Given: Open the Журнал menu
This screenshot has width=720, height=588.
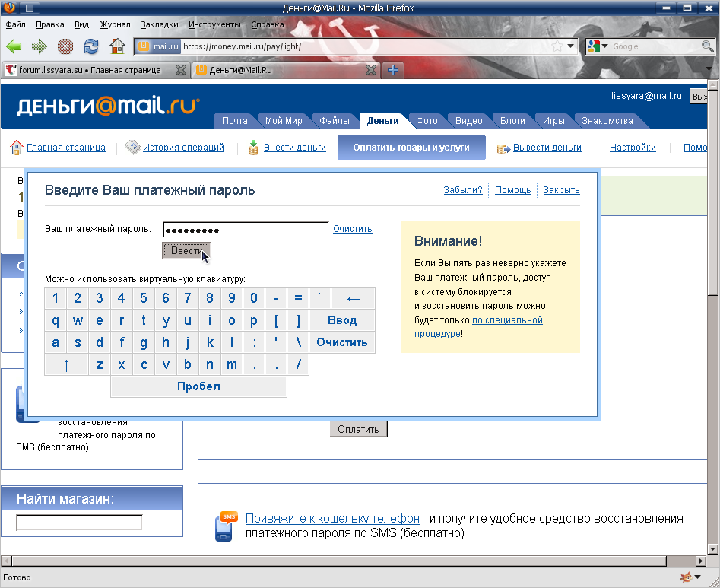Looking at the screenshot, I should tap(115, 24).
